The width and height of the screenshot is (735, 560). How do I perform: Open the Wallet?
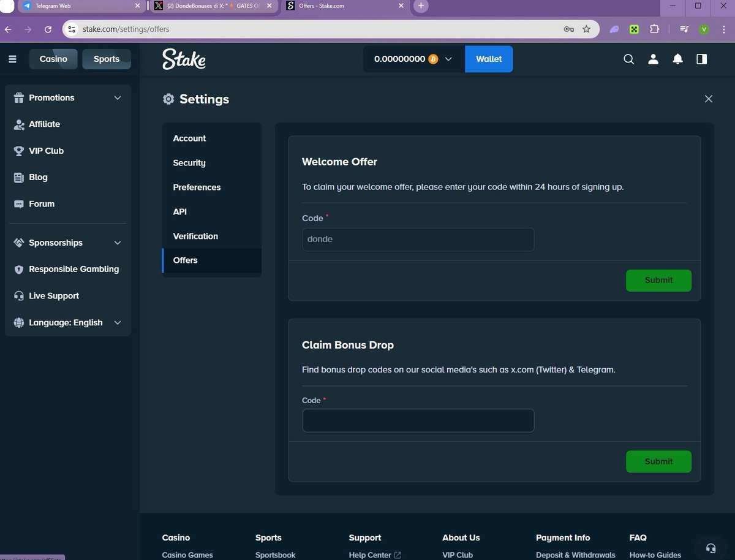click(489, 59)
